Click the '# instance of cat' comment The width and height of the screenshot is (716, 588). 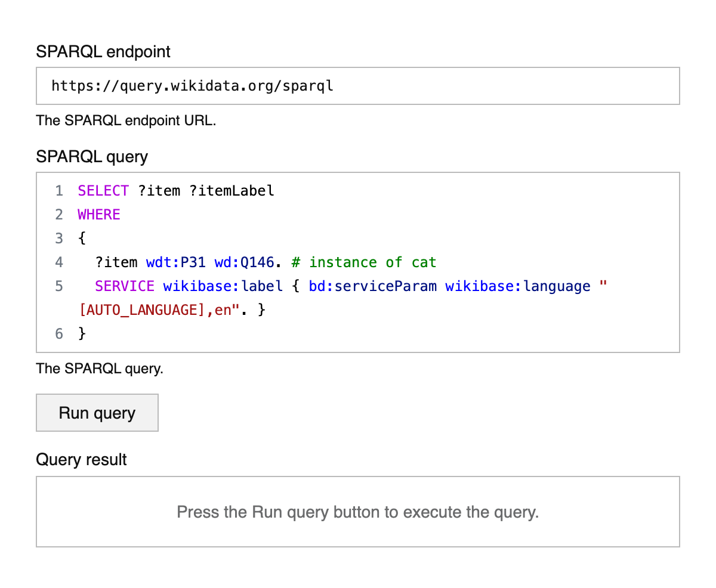pyautogui.click(x=364, y=262)
